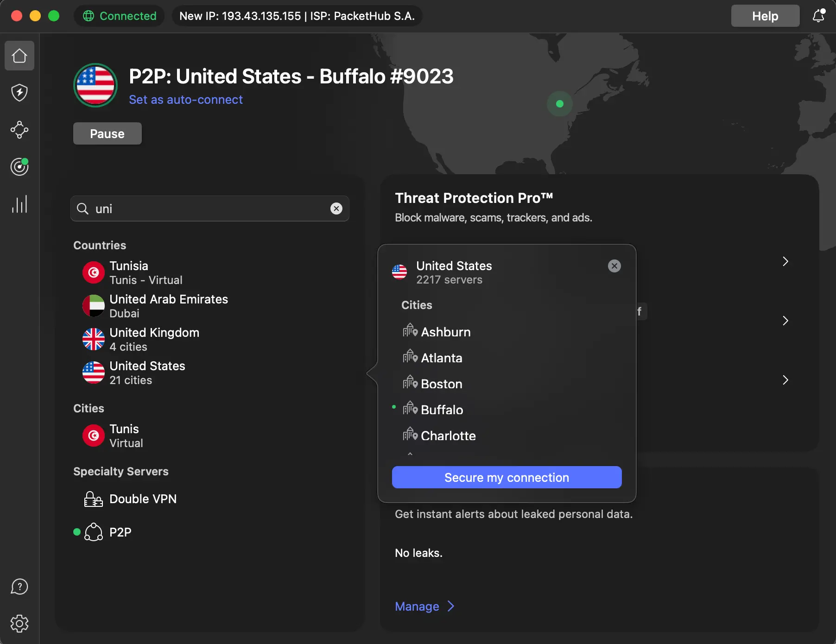Open Settings gear icon

tap(19, 624)
